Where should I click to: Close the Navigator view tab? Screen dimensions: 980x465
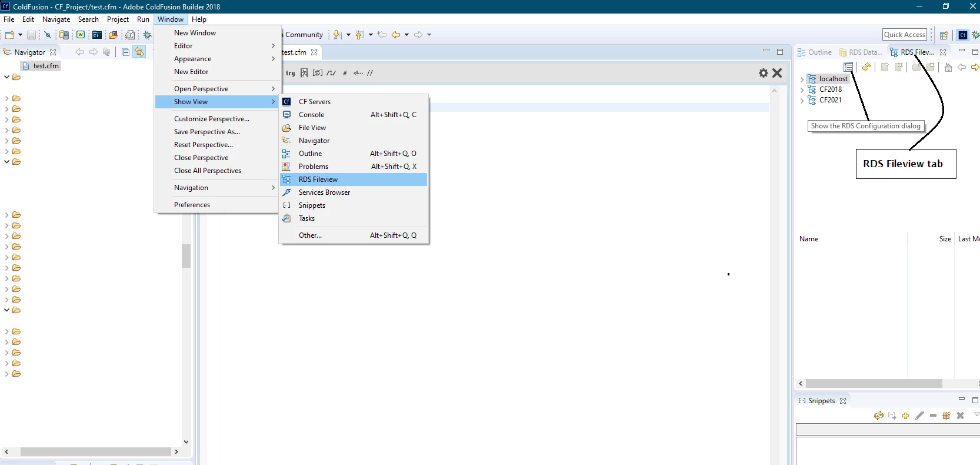[53, 52]
